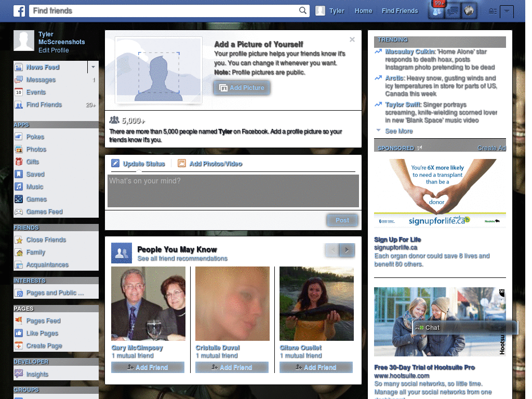The image size is (532, 399).
Task: Click the search magnifier icon
Action: coord(303,10)
